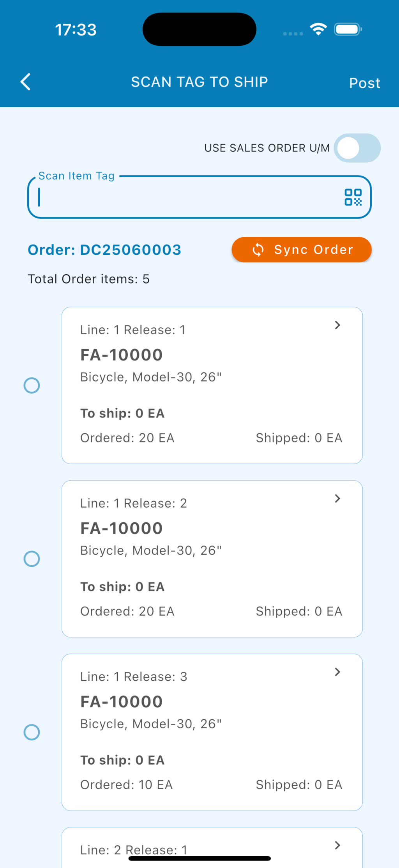Expand Line 1 Release 2 chevron
399x868 pixels.
pyautogui.click(x=337, y=499)
